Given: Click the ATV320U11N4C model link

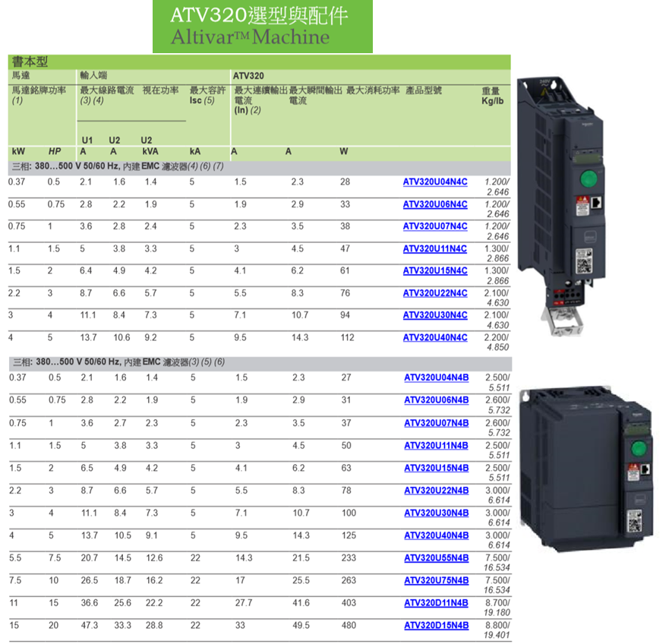Looking at the screenshot, I should 435,248.
